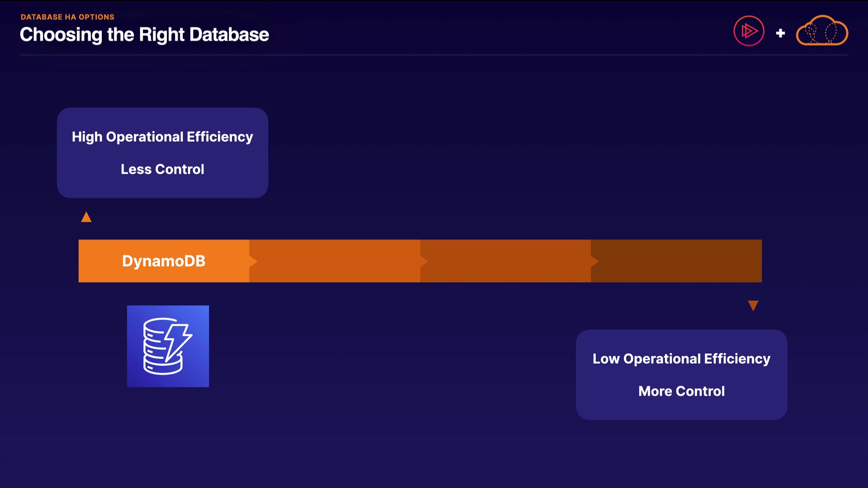This screenshot has width=868, height=488.
Task: Click the orange cloud guru logo
Action: point(821,31)
